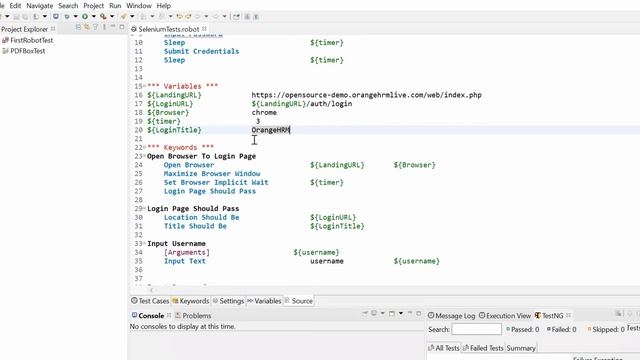Click the Debug bug icon in toolbar
Screen dimensions: 640x360
point(67,17)
